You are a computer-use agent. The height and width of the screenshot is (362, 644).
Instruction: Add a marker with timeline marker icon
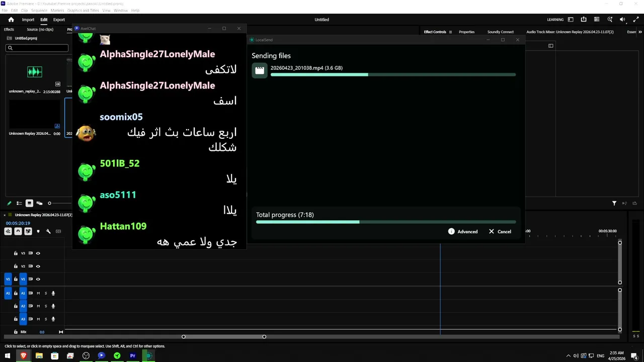38,231
